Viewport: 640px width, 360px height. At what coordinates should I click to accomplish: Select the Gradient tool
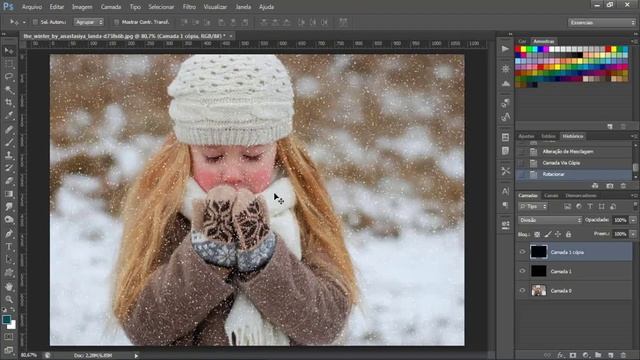tap(9, 194)
